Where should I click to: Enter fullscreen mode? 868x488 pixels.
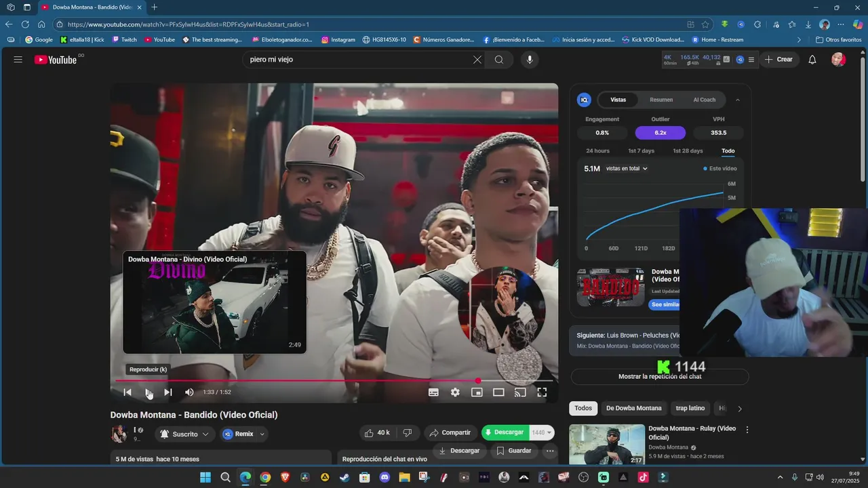(542, 392)
